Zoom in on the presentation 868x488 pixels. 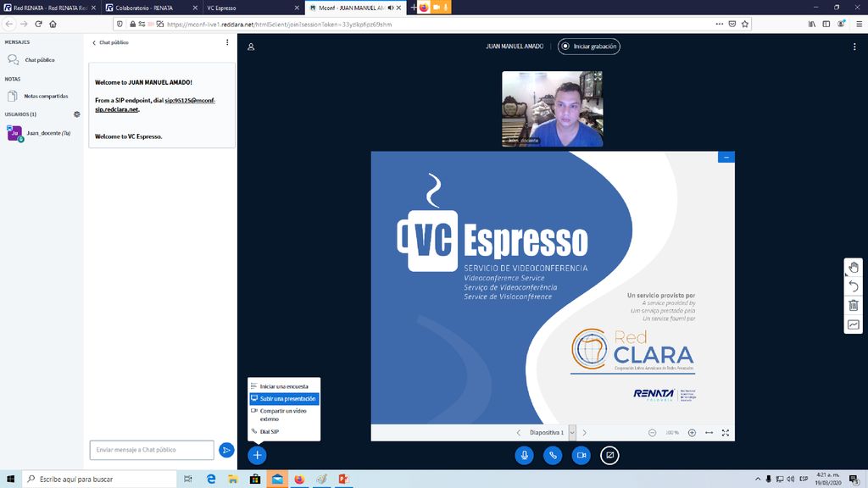pyautogui.click(x=692, y=433)
